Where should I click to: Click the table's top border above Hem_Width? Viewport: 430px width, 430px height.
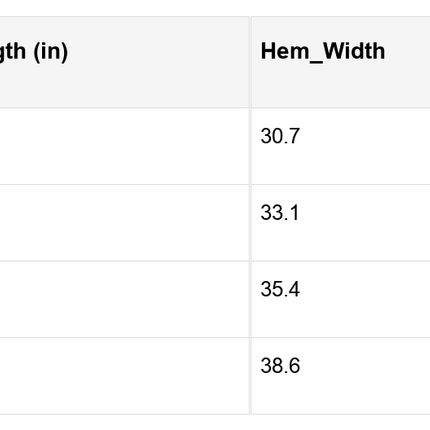click(341, 16)
